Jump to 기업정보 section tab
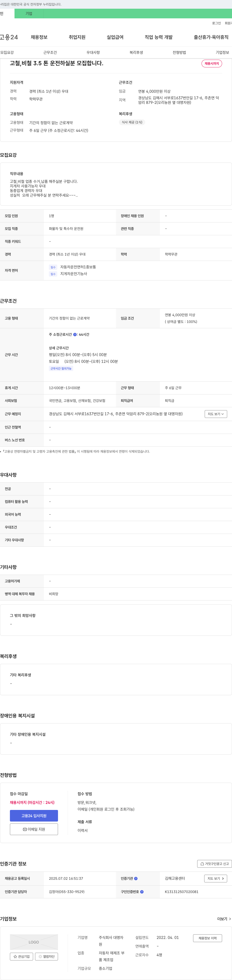232x980 pixels. click(x=223, y=52)
